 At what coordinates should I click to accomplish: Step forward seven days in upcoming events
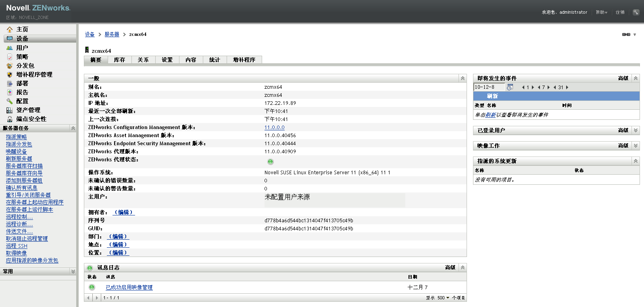[549, 87]
